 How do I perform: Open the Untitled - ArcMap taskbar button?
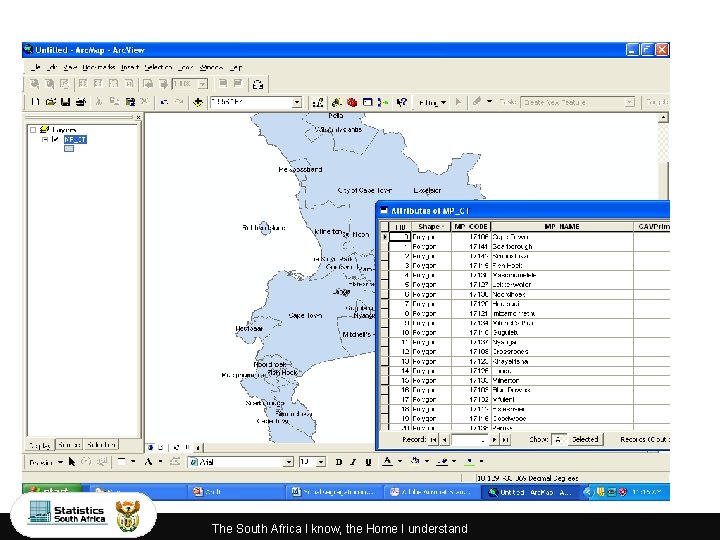tap(531, 492)
